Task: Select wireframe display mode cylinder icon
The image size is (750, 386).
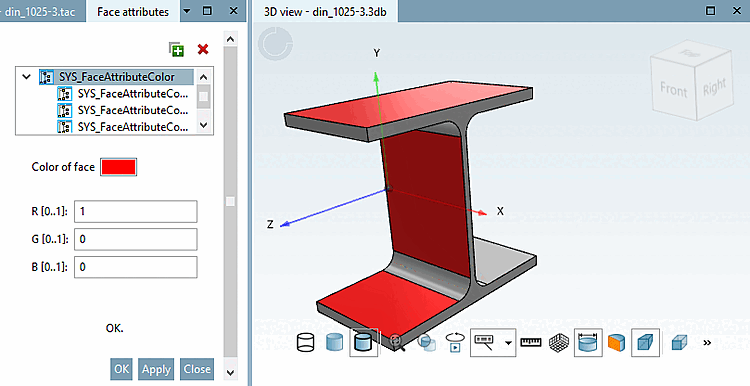Action: pos(306,343)
